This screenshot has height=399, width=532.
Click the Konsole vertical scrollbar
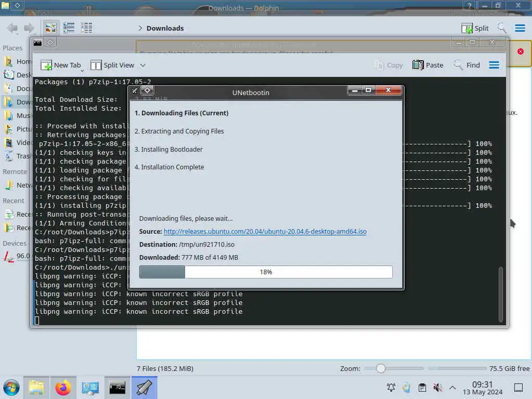pos(501,294)
